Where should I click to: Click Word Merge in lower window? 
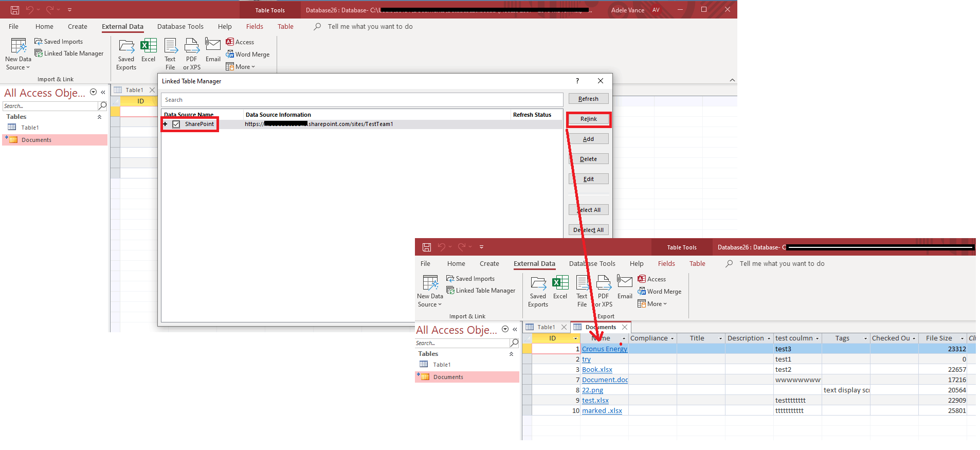pos(660,292)
